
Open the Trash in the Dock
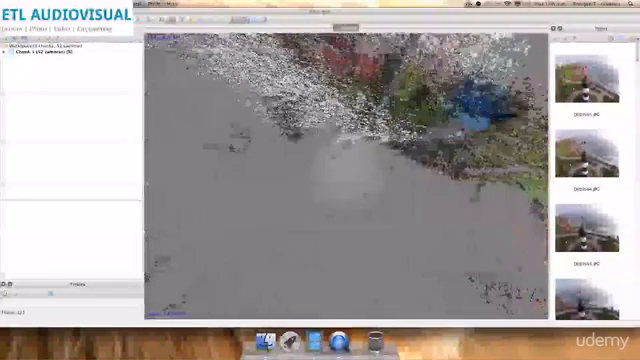(375, 341)
